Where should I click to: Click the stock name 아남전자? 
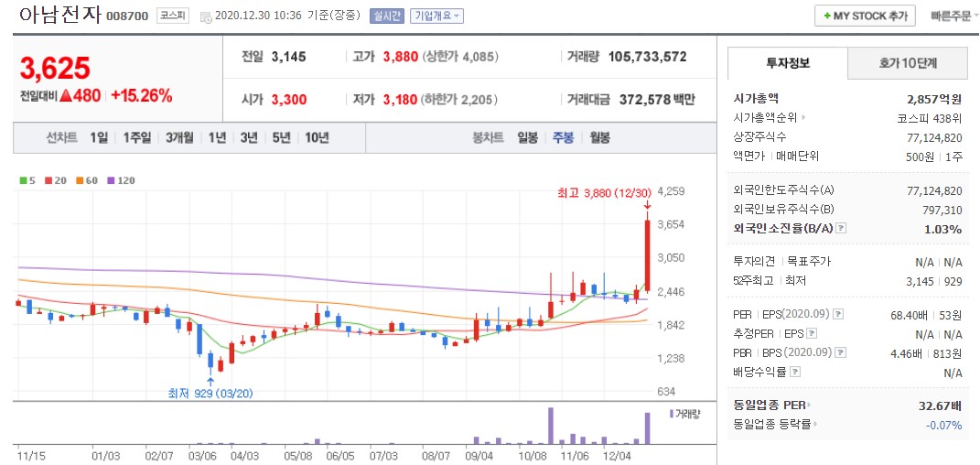59,15
